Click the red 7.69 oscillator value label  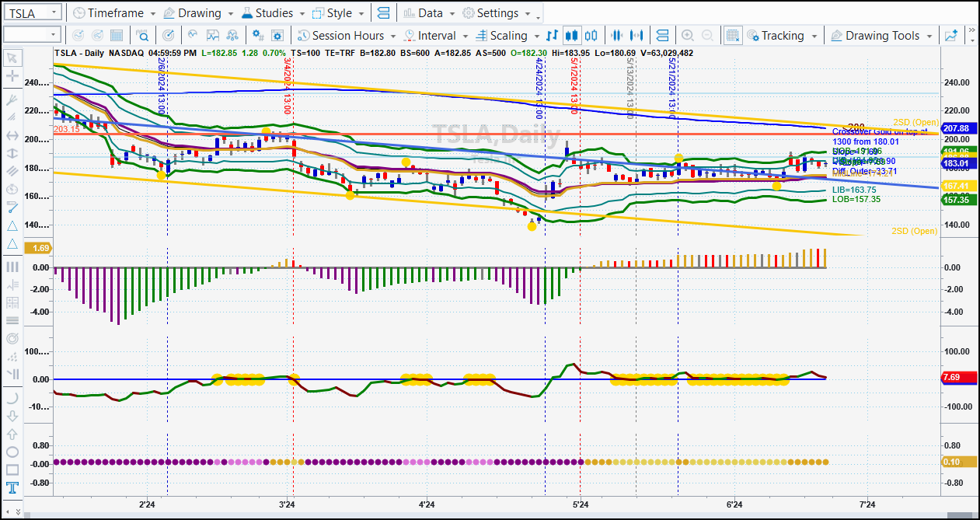957,377
